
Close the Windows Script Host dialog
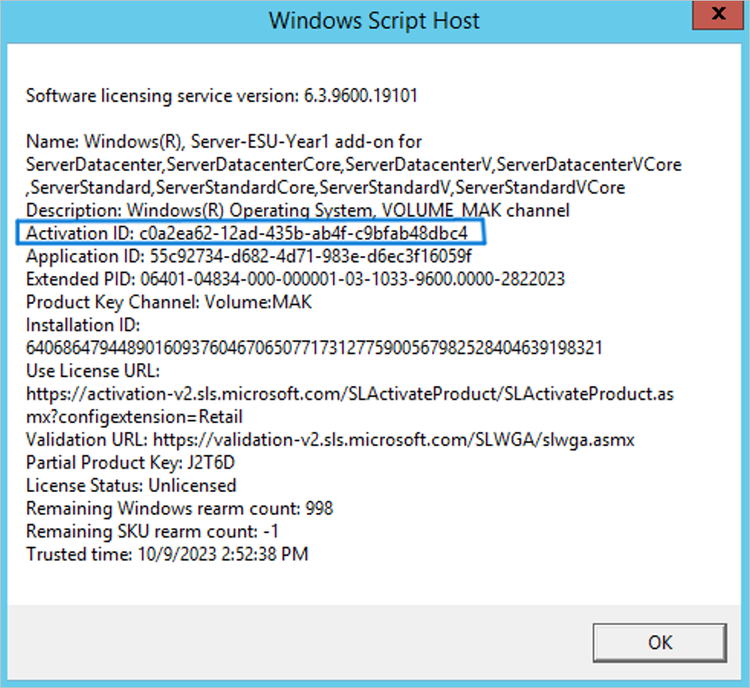(716, 17)
